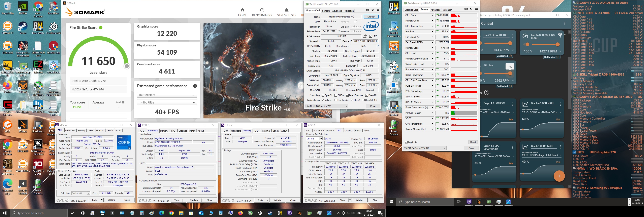The image size is (644, 217).
Task: Toggle the DirectCompute checkbox in GPU-Z
Action: [x=347, y=95]
